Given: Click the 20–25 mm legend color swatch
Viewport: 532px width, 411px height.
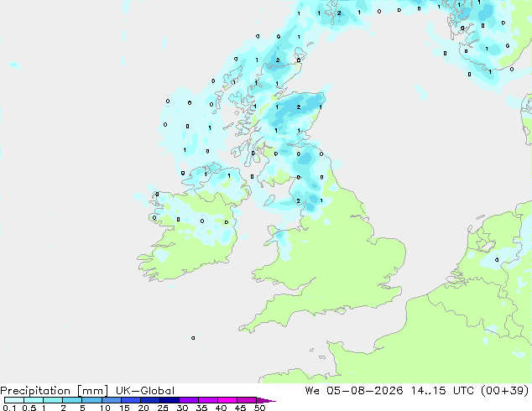Looking at the screenshot, I should (149, 400).
